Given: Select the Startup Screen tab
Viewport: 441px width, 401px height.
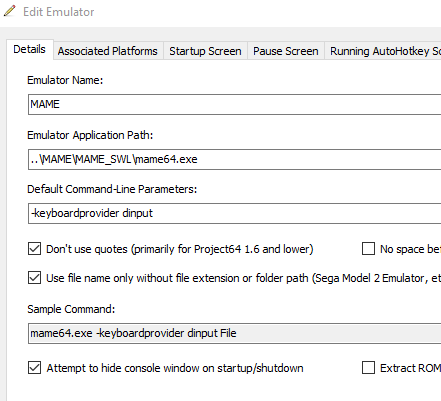Looking at the screenshot, I should (x=205, y=51).
